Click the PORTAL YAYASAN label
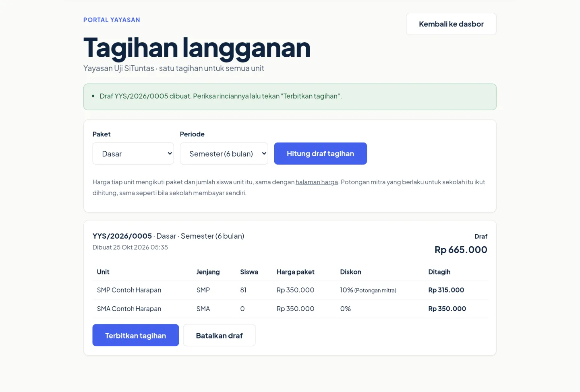Viewport: 580px width, 392px height. pyautogui.click(x=112, y=20)
